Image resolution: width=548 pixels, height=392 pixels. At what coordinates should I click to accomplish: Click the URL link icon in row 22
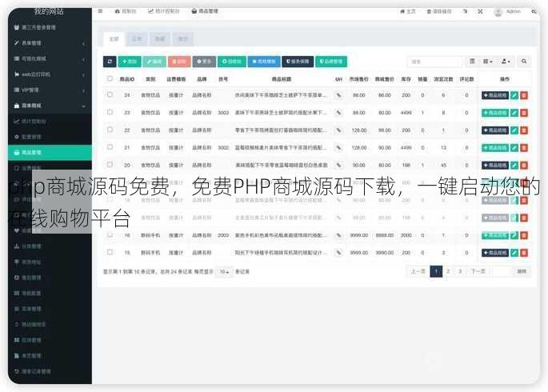(338, 130)
